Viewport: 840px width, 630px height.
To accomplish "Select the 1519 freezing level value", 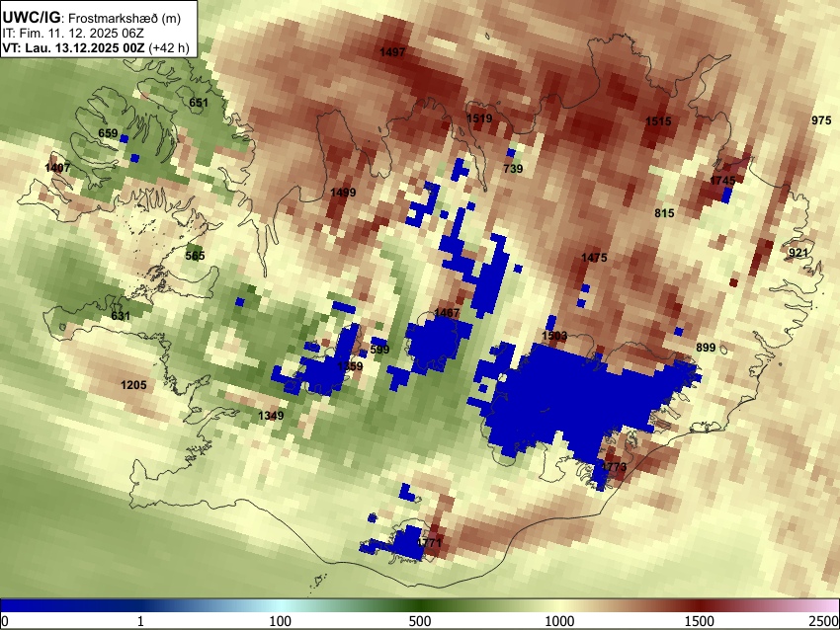I will tap(479, 118).
